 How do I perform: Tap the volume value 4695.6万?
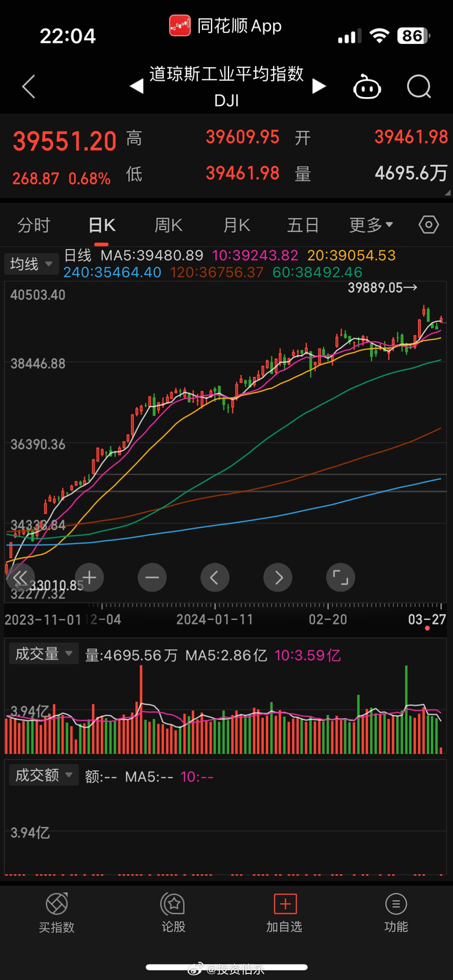[x=412, y=173]
